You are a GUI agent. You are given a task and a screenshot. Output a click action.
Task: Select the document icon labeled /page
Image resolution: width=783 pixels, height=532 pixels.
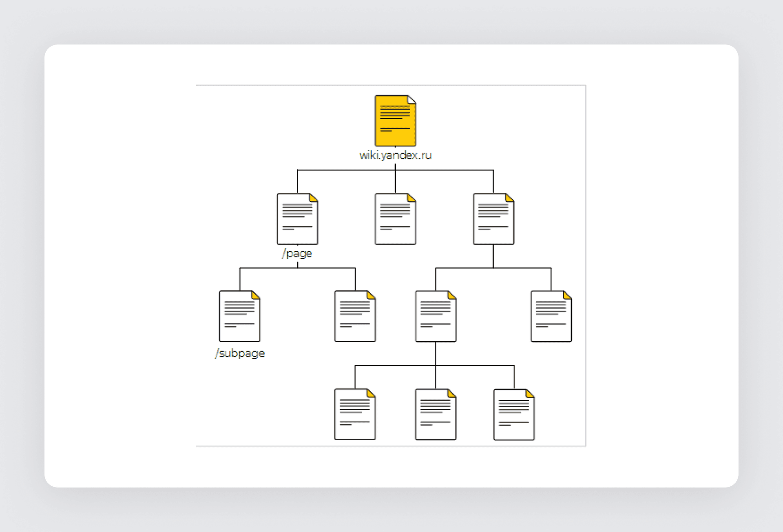[x=297, y=219]
